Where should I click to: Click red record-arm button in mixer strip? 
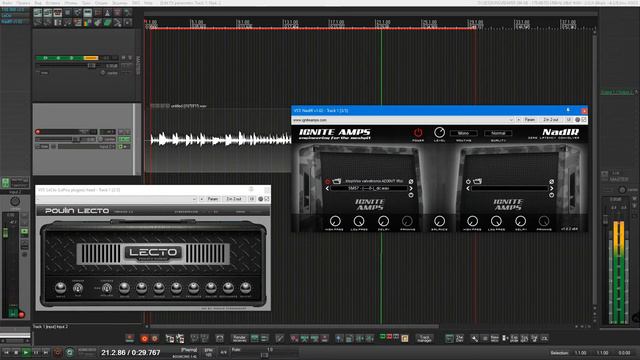[x=21, y=314]
